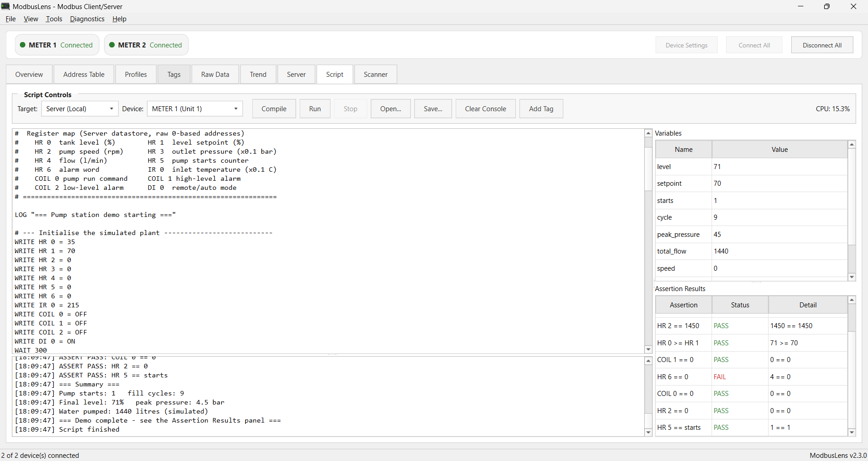Compile the script
This screenshot has width=868, height=461.
point(274,109)
